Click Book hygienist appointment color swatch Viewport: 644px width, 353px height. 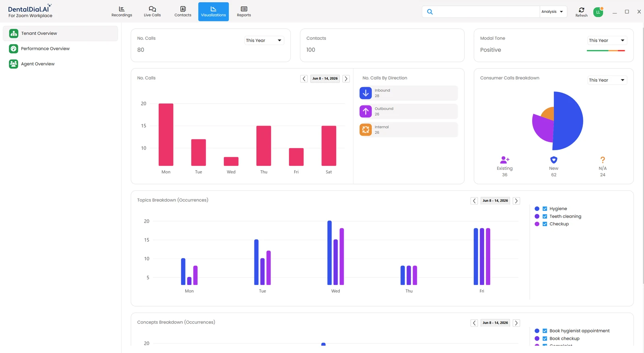coord(537,331)
